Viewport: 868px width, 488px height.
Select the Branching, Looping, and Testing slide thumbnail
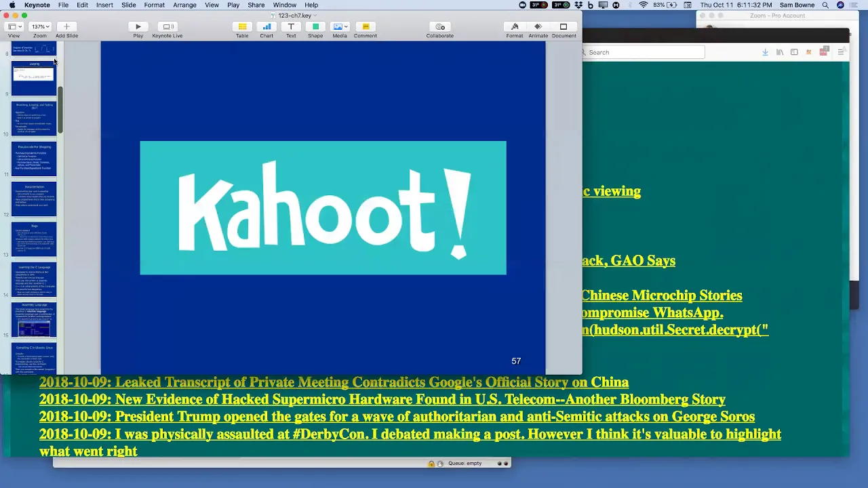click(34, 119)
